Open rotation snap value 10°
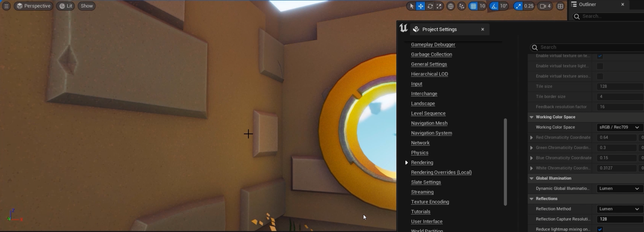The image size is (644, 232). tap(504, 6)
